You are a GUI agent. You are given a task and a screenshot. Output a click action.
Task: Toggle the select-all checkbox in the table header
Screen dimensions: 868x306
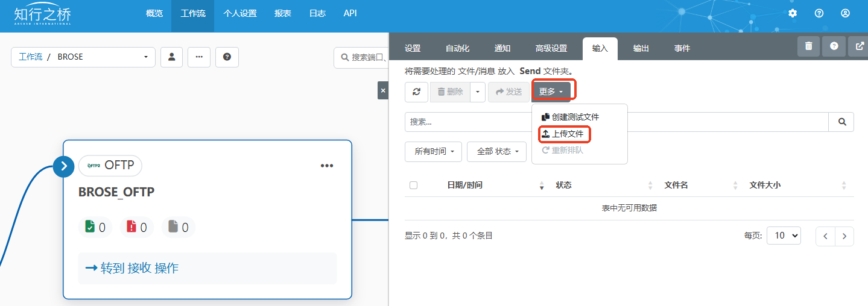point(413,185)
